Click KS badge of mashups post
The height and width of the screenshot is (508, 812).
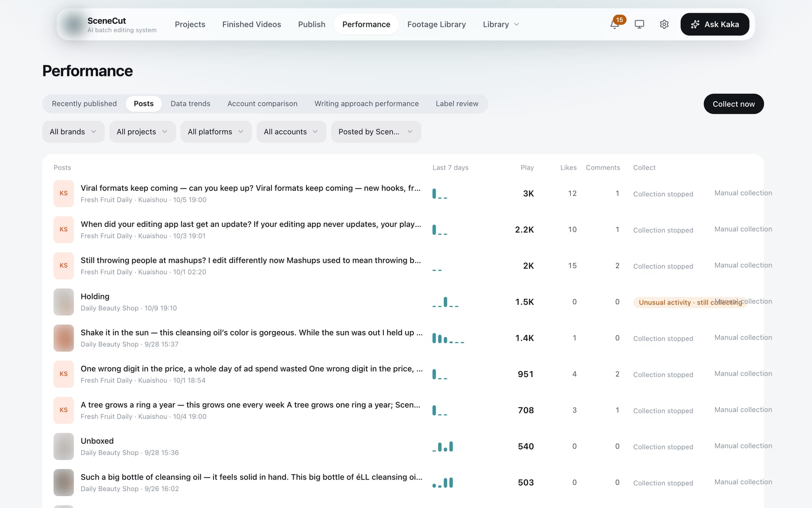pos(64,266)
